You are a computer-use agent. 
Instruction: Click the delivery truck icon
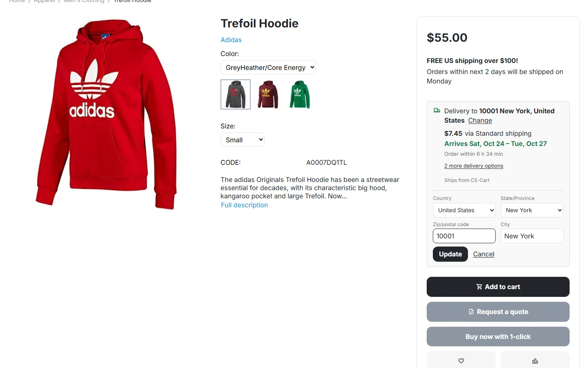pyautogui.click(x=437, y=110)
